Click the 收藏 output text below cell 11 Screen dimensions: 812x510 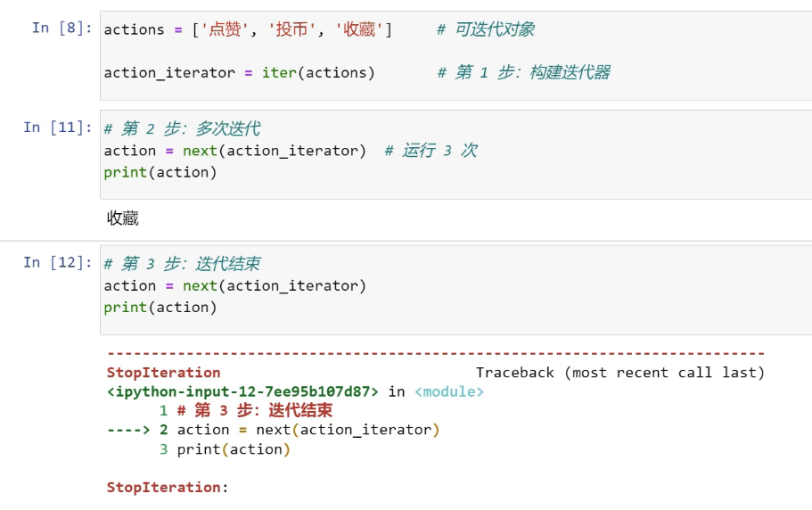tap(123, 218)
